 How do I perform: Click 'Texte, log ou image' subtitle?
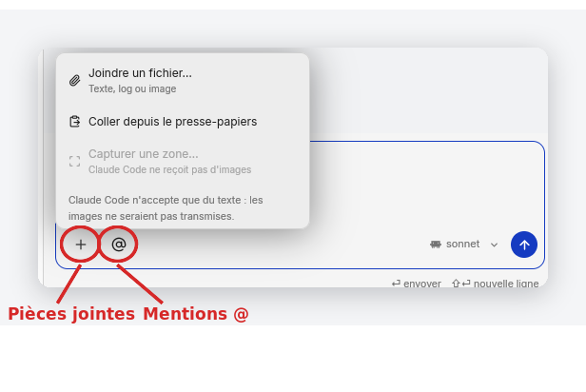click(132, 88)
